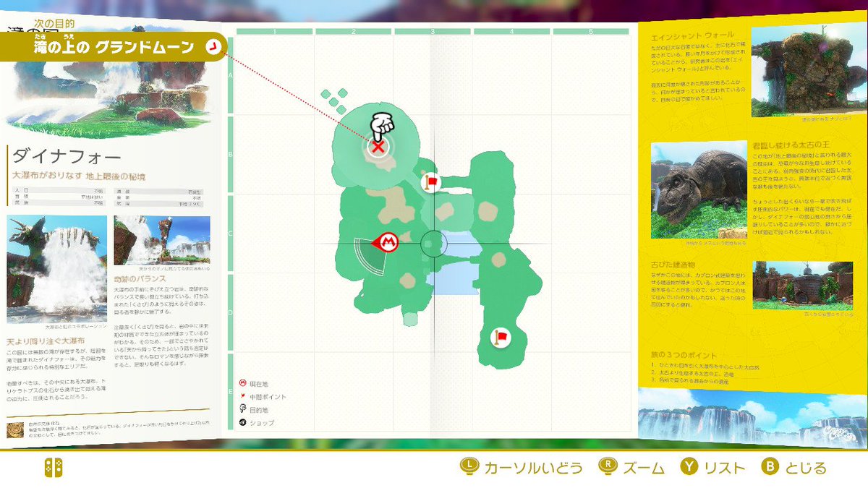Click the B button icon
The image size is (868, 488).
pos(770,467)
